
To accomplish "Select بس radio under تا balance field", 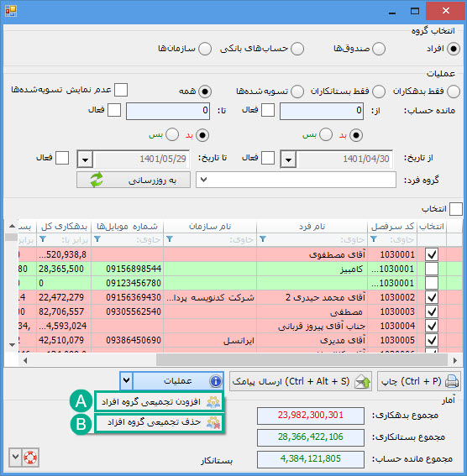I will [172, 134].
